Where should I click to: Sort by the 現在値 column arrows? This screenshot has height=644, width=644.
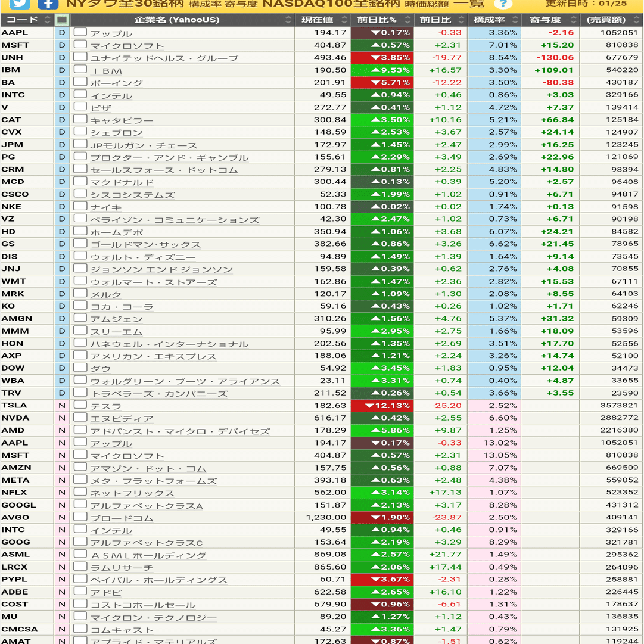coord(344,20)
